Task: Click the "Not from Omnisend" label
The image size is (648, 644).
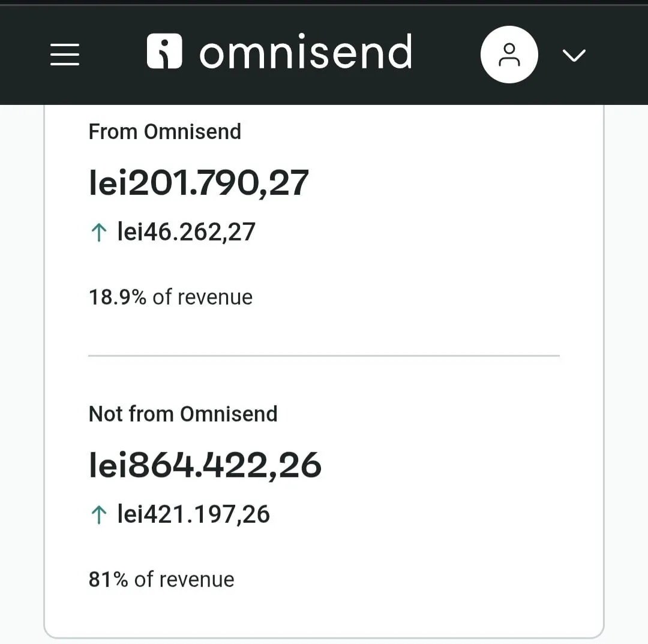Action: point(183,414)
